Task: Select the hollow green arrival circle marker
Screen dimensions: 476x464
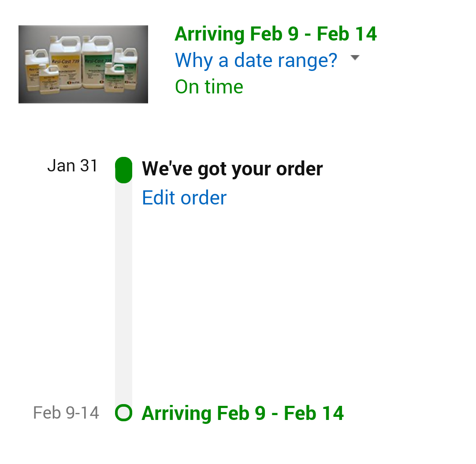Action: coord(123,413)
